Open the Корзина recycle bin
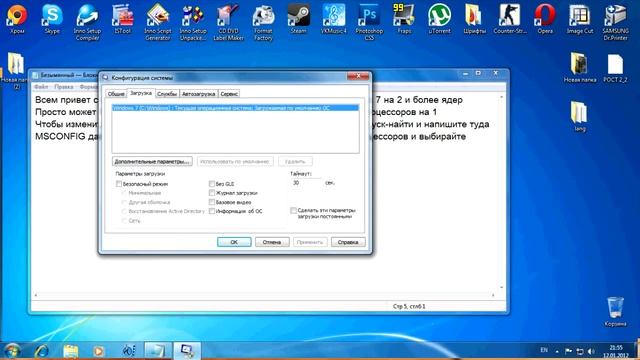Image resolution: width=640 pixels, height=360 pixels. (615, 311)
